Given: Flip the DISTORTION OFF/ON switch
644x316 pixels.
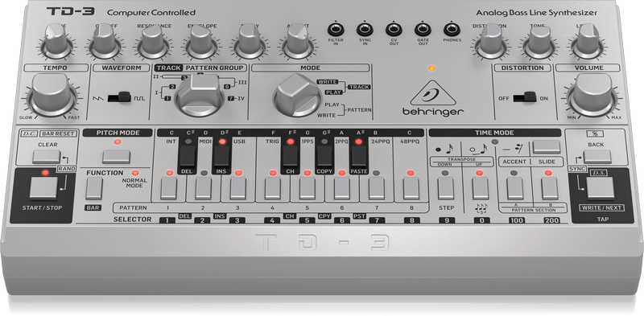Looking at the screenshot, I should (525, 97).
